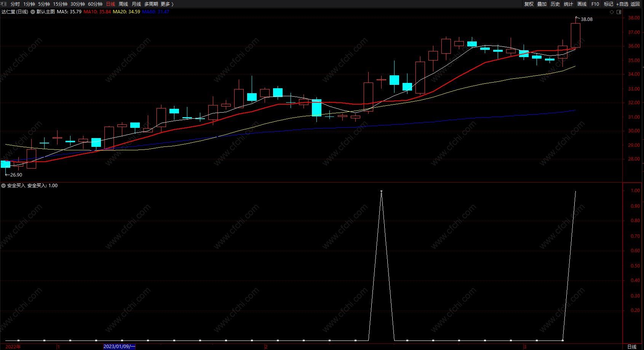Toggle the sidebar panel icon at top-left

4,4
